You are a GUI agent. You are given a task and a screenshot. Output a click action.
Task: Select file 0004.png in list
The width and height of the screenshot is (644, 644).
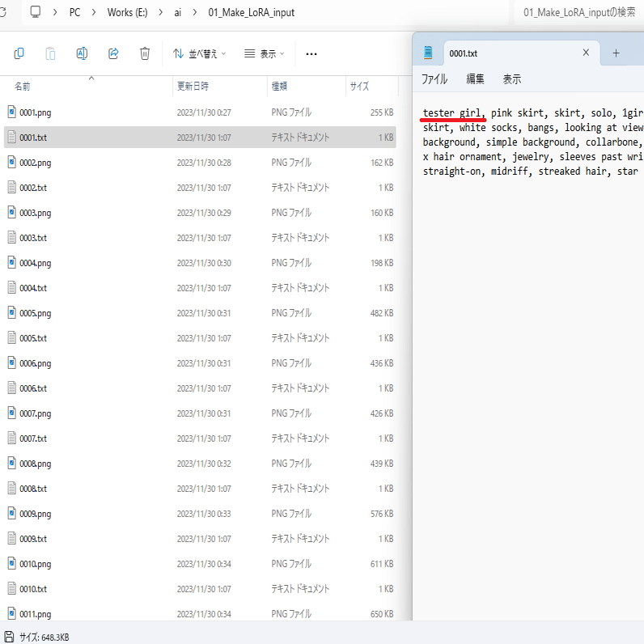(200, 262)
